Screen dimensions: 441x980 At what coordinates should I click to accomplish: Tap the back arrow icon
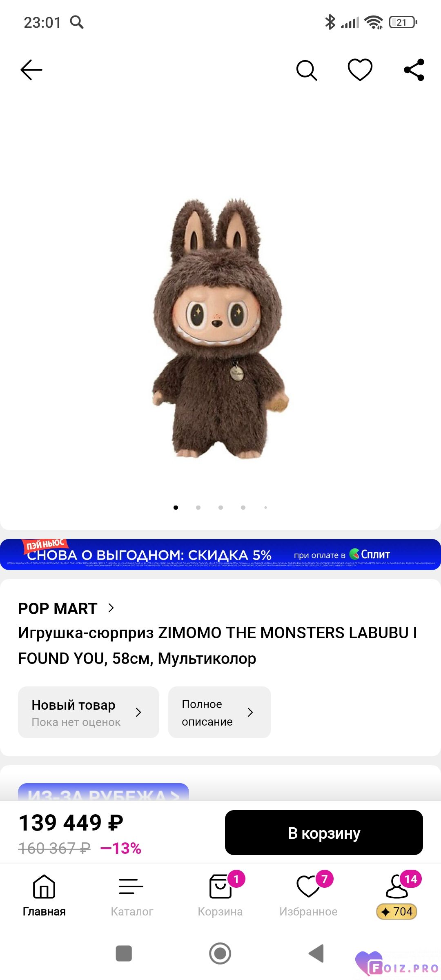[x=31, y=70]
